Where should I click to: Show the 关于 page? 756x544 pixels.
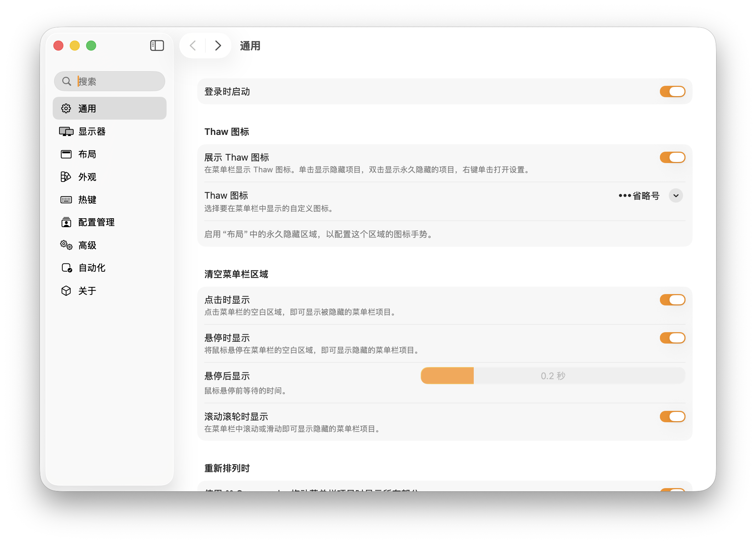(110, 291)
